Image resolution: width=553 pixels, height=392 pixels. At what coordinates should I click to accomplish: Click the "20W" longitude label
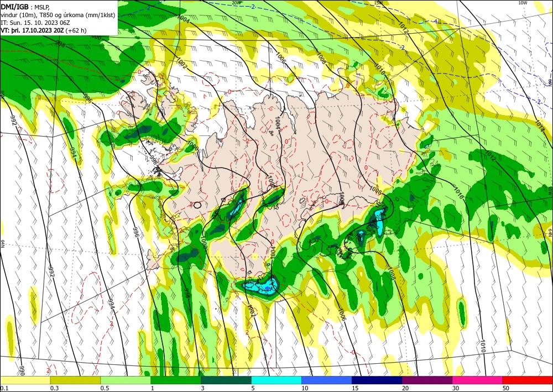tap(236, 3)
